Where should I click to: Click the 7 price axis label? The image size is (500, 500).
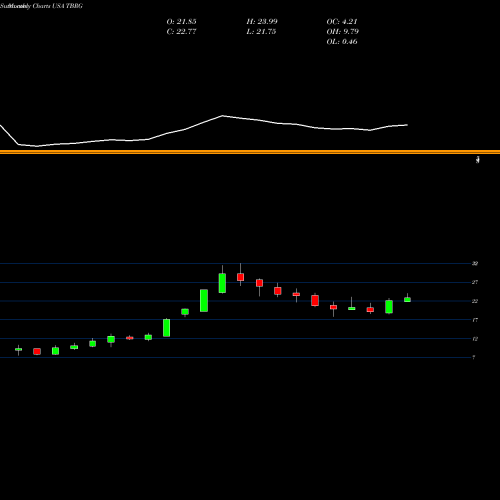[474, 358]
